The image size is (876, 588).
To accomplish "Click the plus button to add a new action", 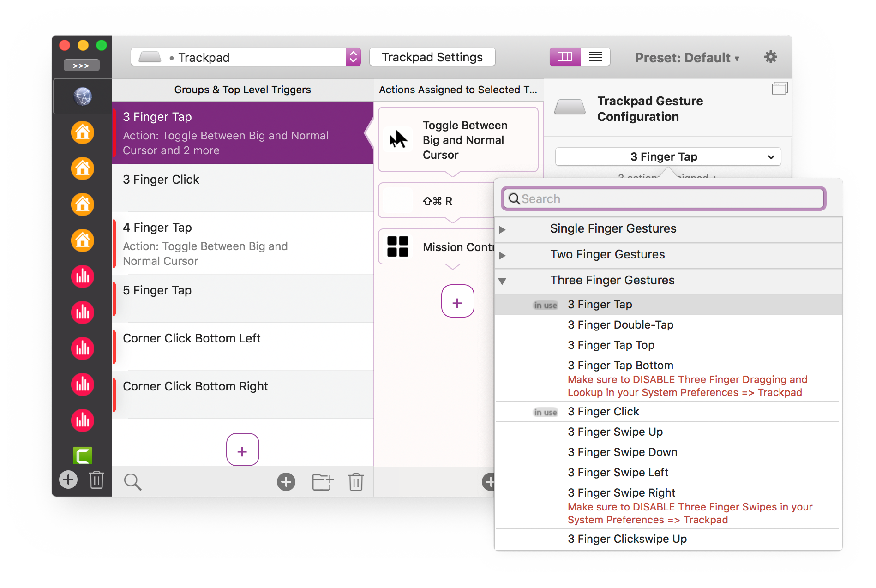I will [457, 301].
